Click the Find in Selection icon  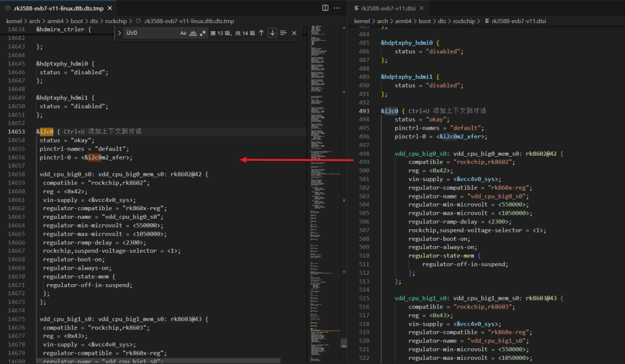[x=283, y=33]
